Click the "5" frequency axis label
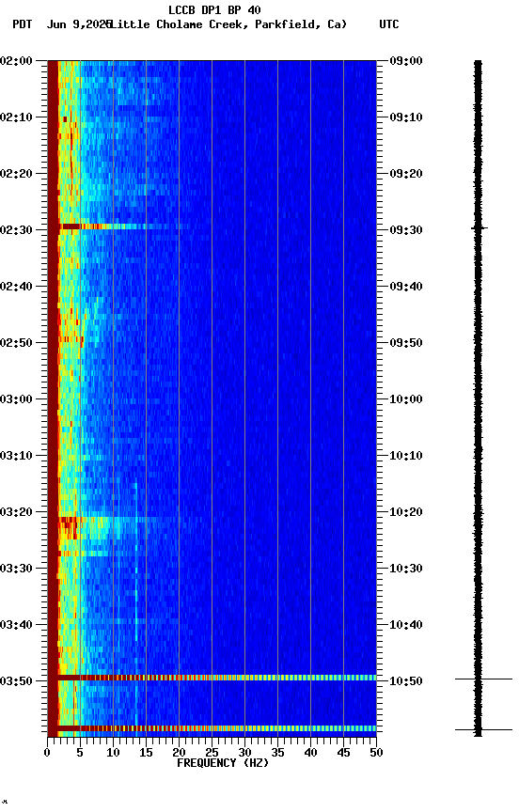 coord(80,753)
